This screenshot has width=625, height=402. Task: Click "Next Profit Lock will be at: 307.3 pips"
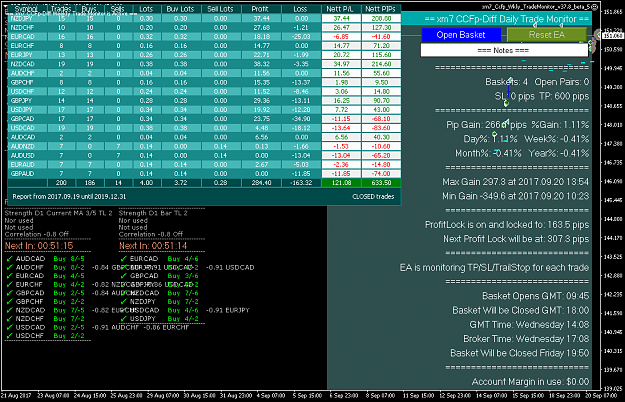click(x=516, y=239)
